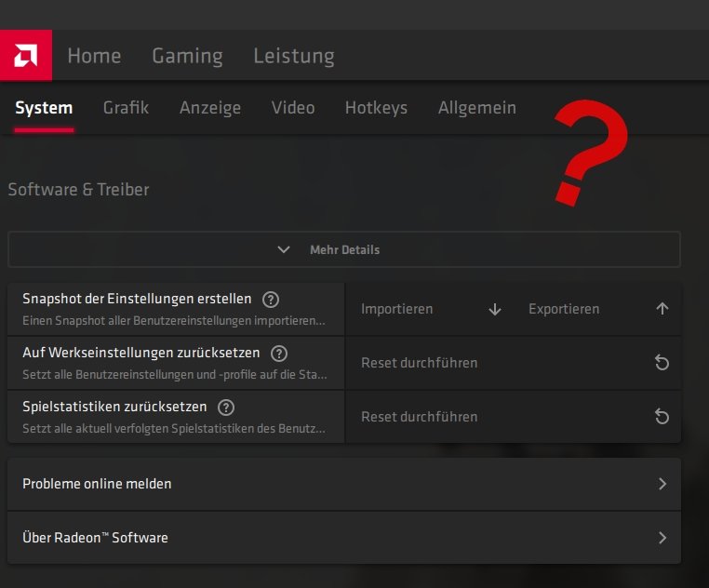Click the chevron next to Probleme online melden
709x588 pixels.
coord(662,484)
